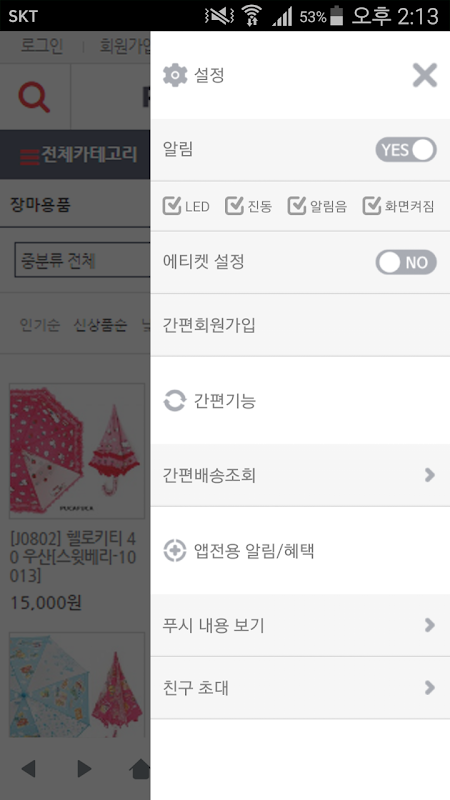Tap the red search magnifier icon

[34, 97]
